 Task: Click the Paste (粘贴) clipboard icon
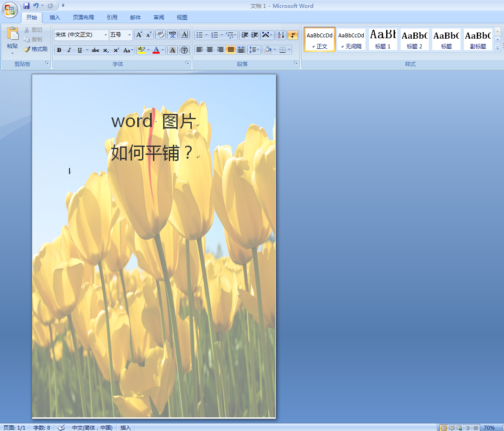pyautogui.click(x=13, y=34)
